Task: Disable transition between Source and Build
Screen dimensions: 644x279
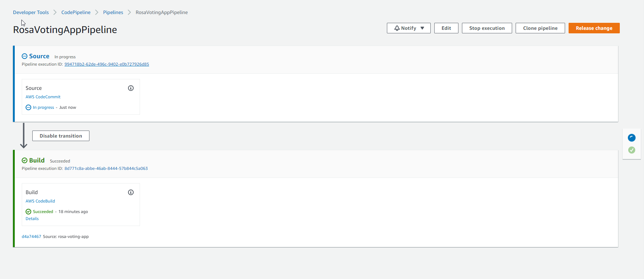Action: 61,136
